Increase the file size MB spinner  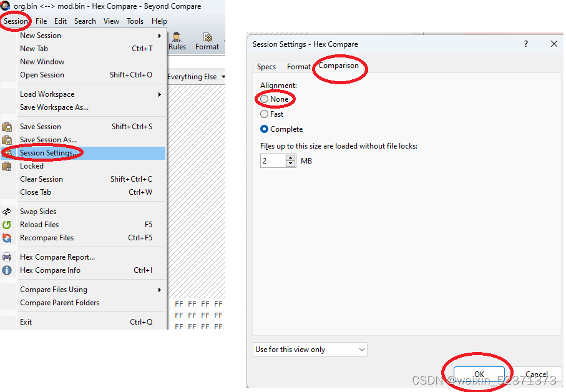[290, 158]
